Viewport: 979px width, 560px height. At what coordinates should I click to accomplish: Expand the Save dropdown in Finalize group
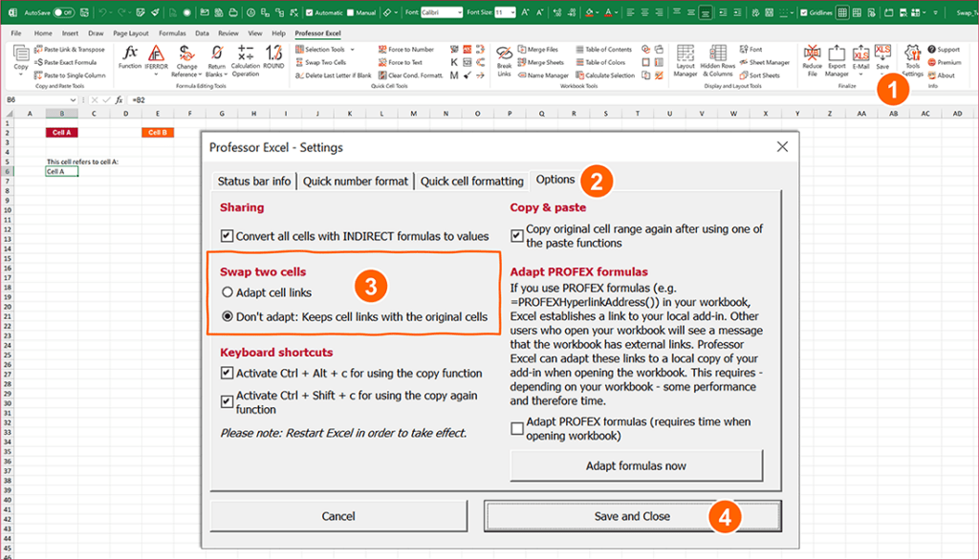point(881,72)
